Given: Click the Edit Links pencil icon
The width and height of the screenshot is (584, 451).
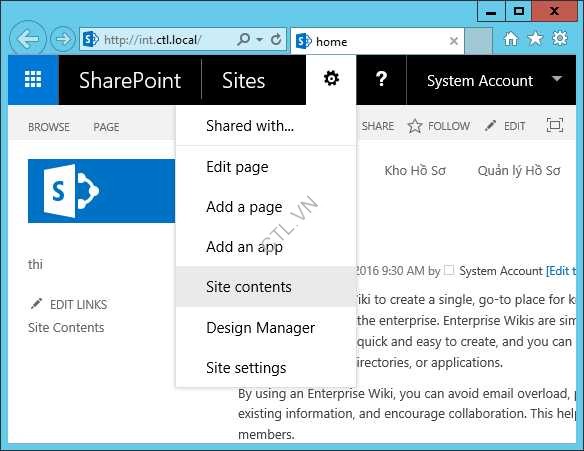Looking at the screenshot, I should (x=36, y=304).
